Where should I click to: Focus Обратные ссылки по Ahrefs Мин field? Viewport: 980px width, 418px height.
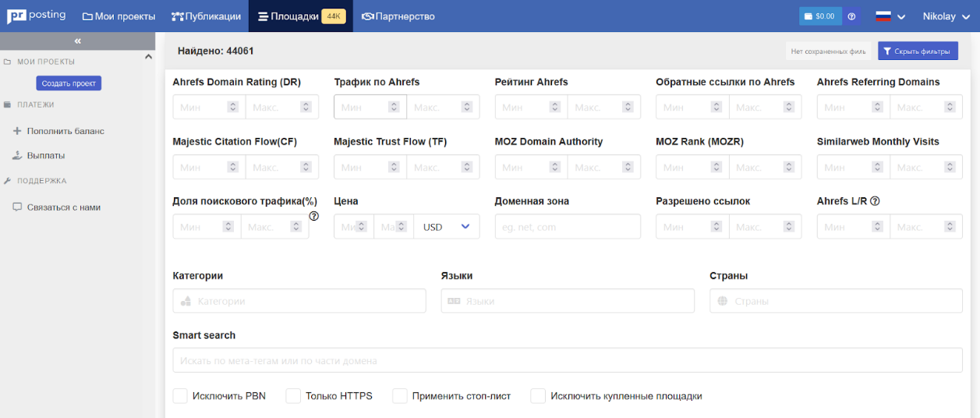click(692, 107)
